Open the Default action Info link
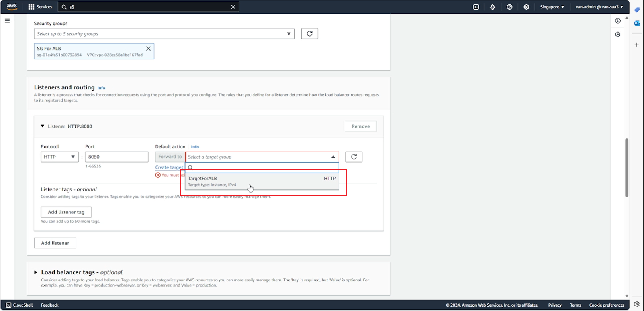Screen dimensions: 644x311 tap(195, 147)
